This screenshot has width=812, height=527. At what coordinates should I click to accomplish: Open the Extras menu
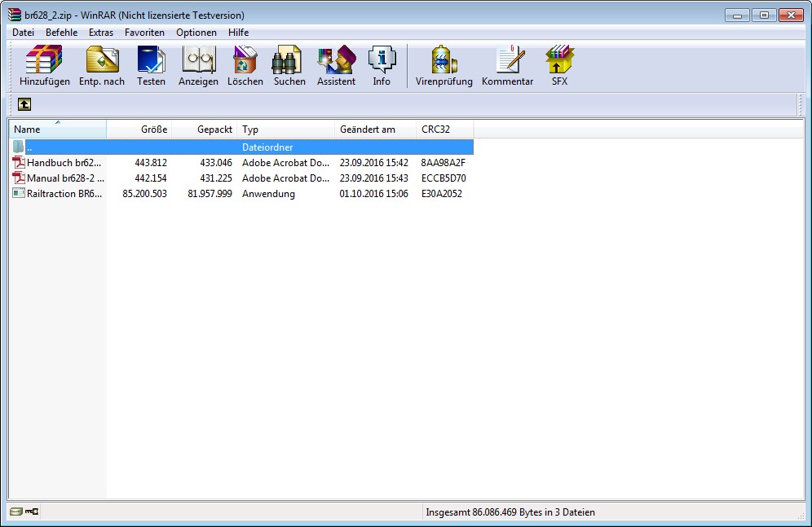pos(101,32)
